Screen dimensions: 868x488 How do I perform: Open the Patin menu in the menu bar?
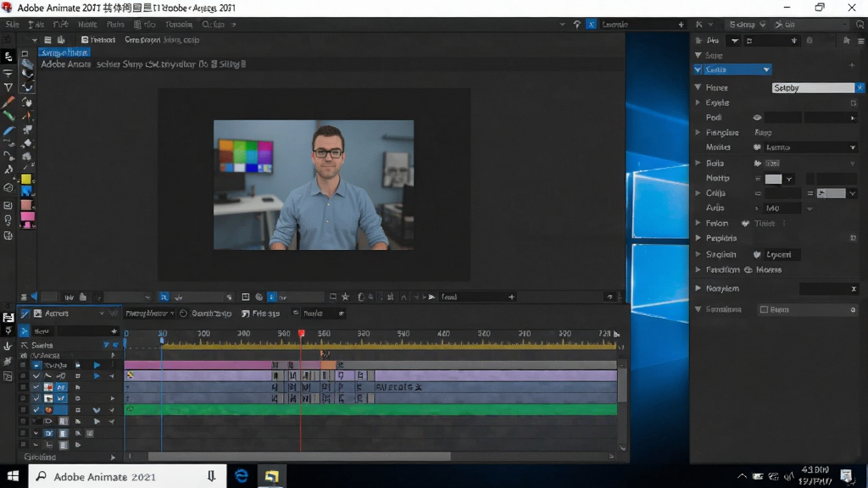click(115, 25)
